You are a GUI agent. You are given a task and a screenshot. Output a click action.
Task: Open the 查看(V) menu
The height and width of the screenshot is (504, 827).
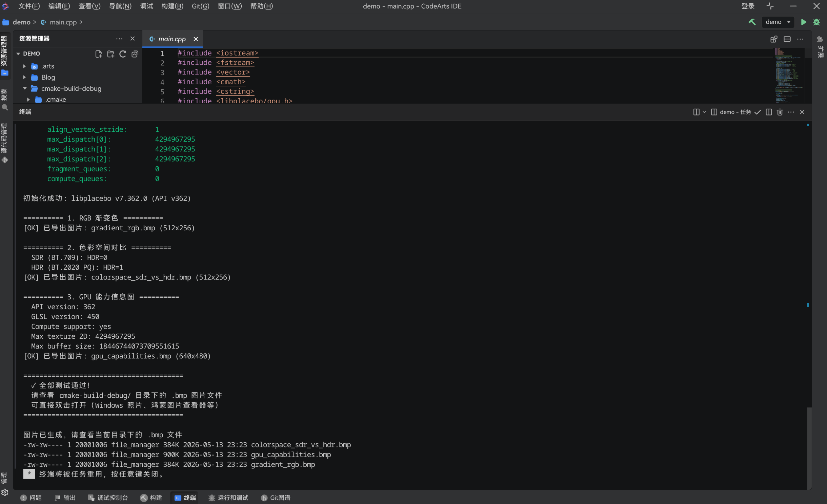click(x=89, y=6)
